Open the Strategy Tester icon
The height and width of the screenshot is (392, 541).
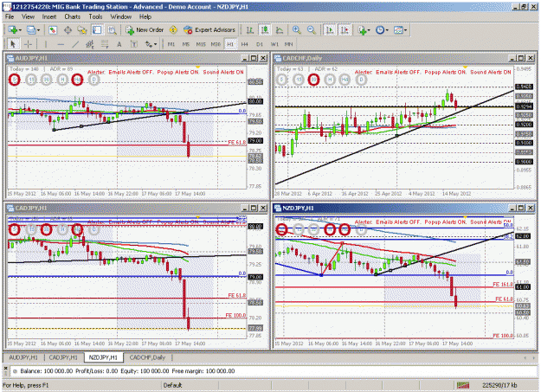click(x=112, y=30)
